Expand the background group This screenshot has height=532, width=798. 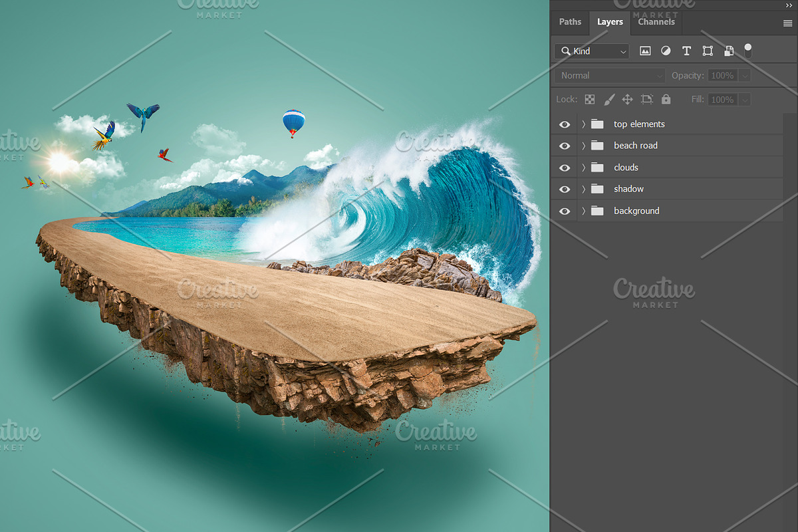[x=583, y=211]
